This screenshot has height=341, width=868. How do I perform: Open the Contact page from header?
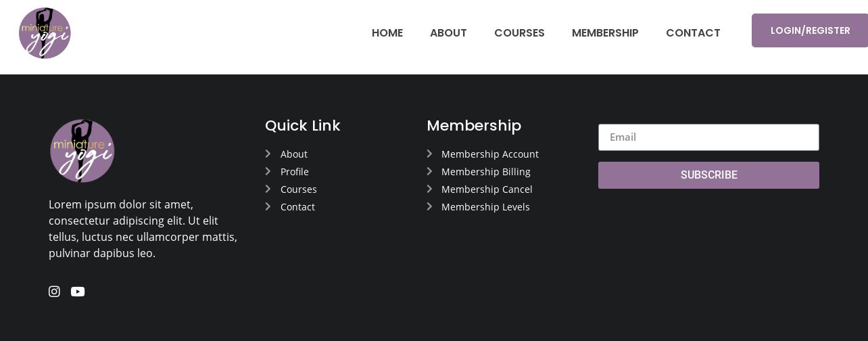click(693, 32)
